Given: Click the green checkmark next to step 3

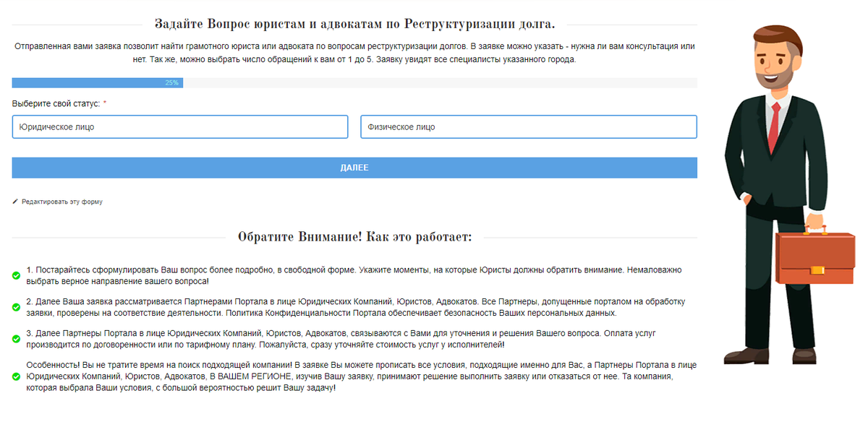Looking at the screenshot, I should (x=16, y=339).
